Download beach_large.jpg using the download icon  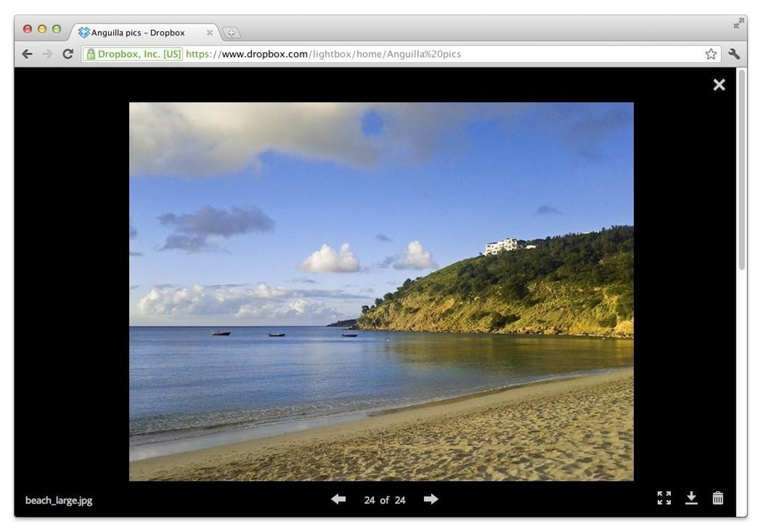point(691,498)
